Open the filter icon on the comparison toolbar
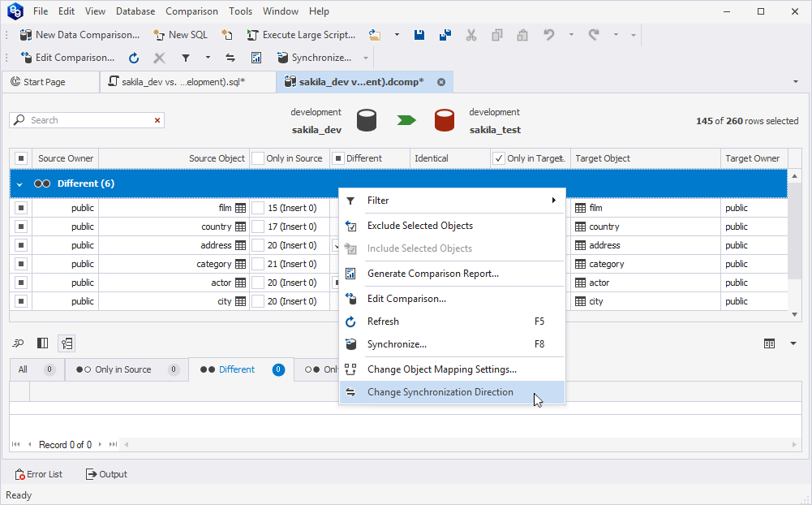This screenshot has height=505, width=812. tap(185, 58)
